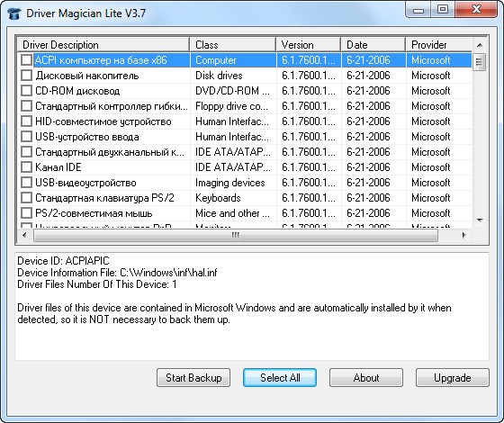This screenshot has height=423, width=504.
Task: Check the ACPI компьютер на базе x86 checkbox
Action: pyautogui.click(x=26, y=59)
